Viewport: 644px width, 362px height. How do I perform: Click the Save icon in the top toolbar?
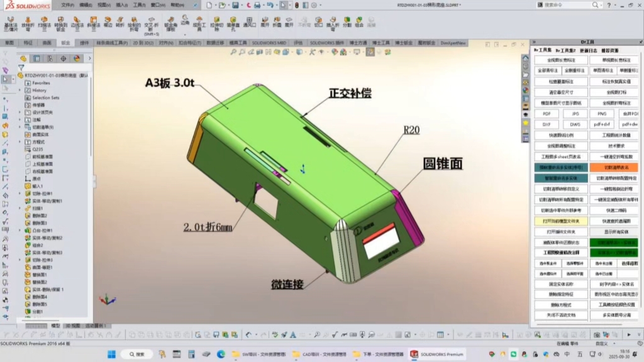(x=235, y=5)
